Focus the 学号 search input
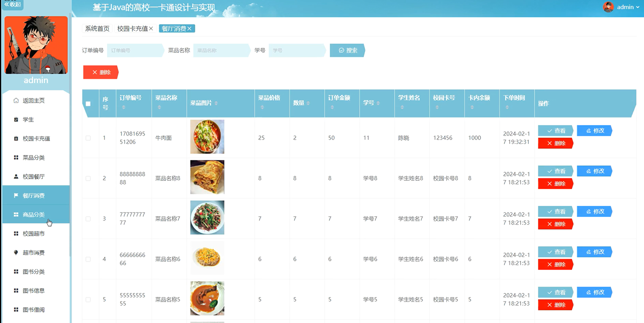The image size is (644, 323). point(297,50)
